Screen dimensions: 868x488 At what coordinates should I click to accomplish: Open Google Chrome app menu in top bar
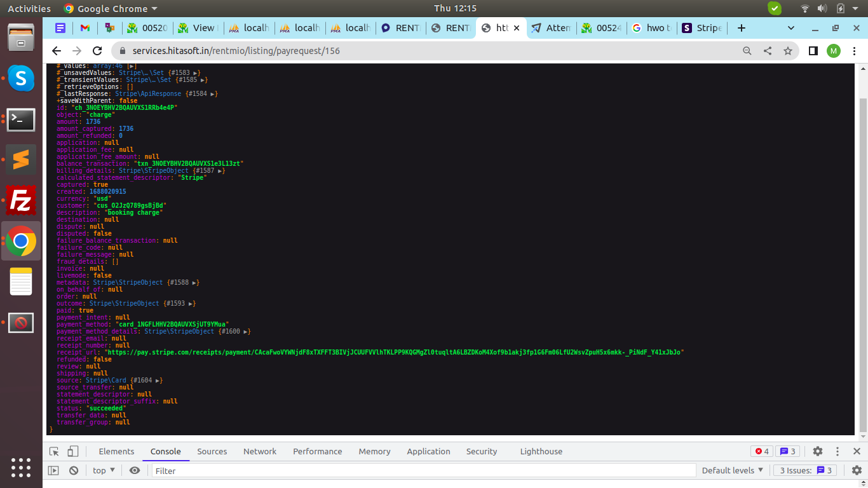111,8
